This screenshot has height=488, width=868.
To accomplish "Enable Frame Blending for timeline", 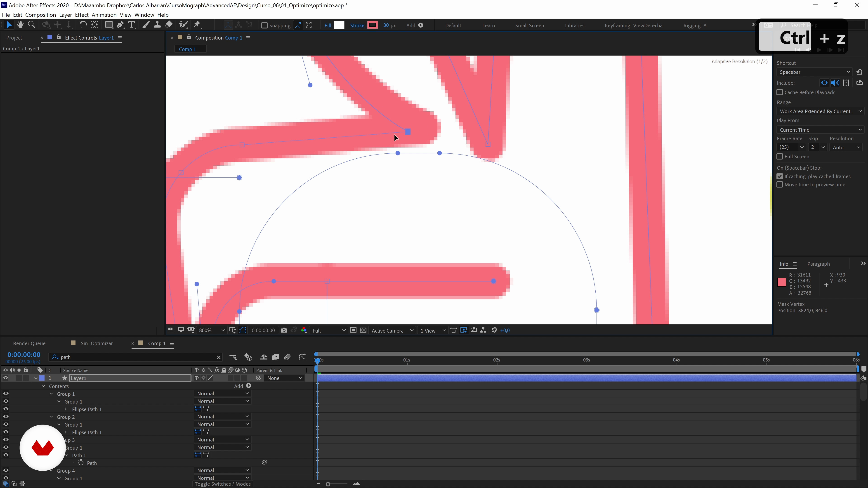I will click(x=276, y=357).
